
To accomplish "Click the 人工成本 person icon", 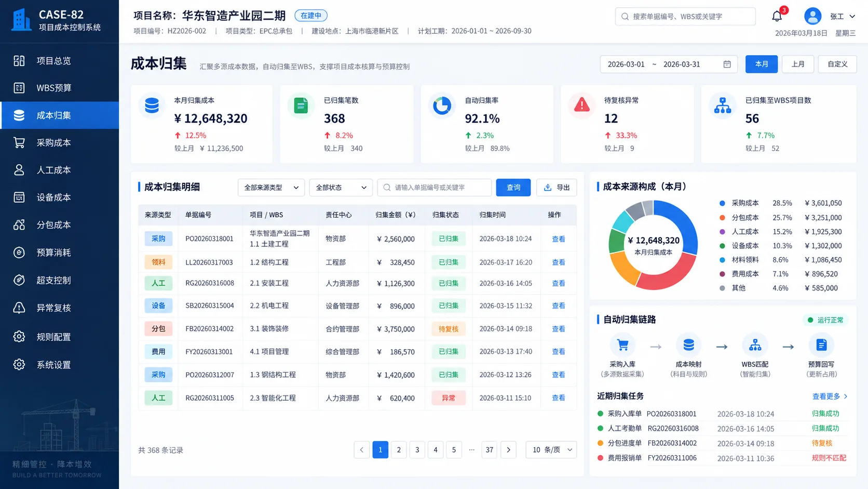I will point(19,170).
